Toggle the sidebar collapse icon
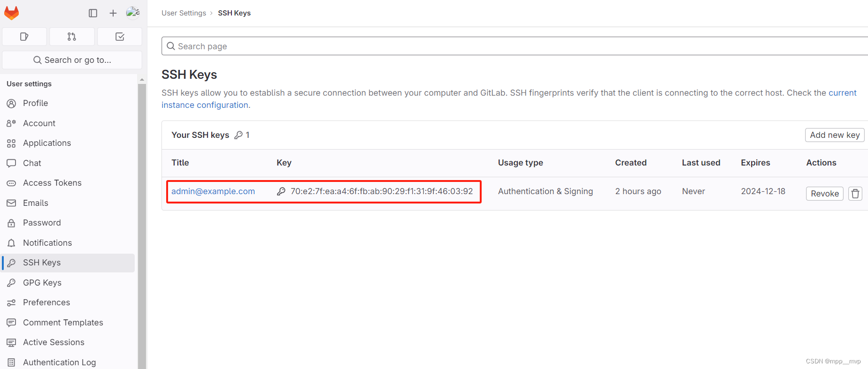Screen dimensions: 868x369 [93, 13]
